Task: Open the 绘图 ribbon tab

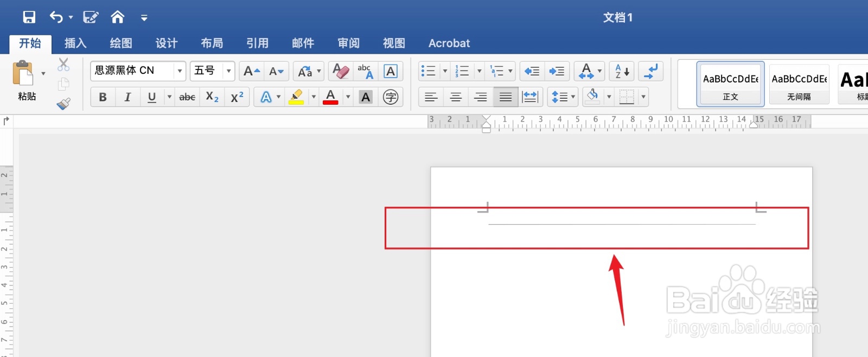Action: pos(121,43)
